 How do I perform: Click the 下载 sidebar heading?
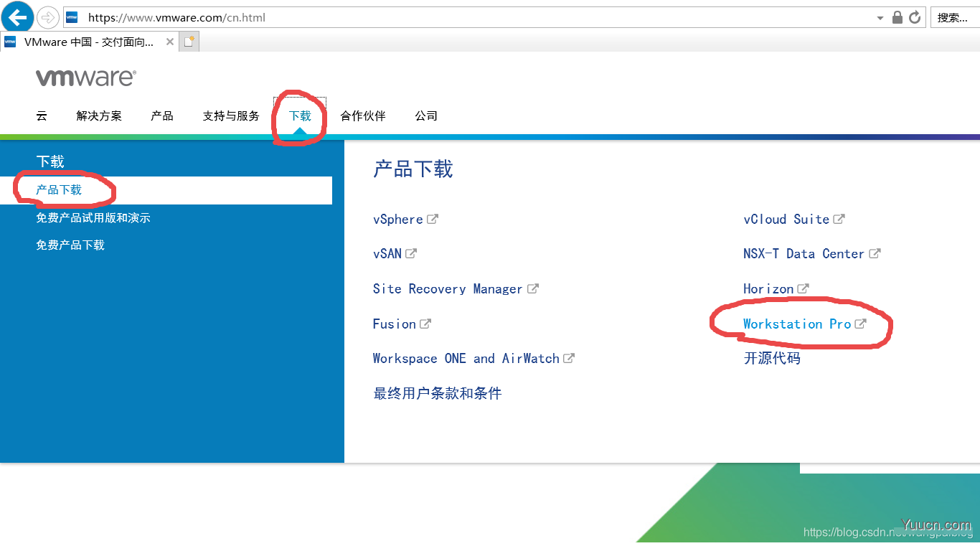(x=50, y=161)
